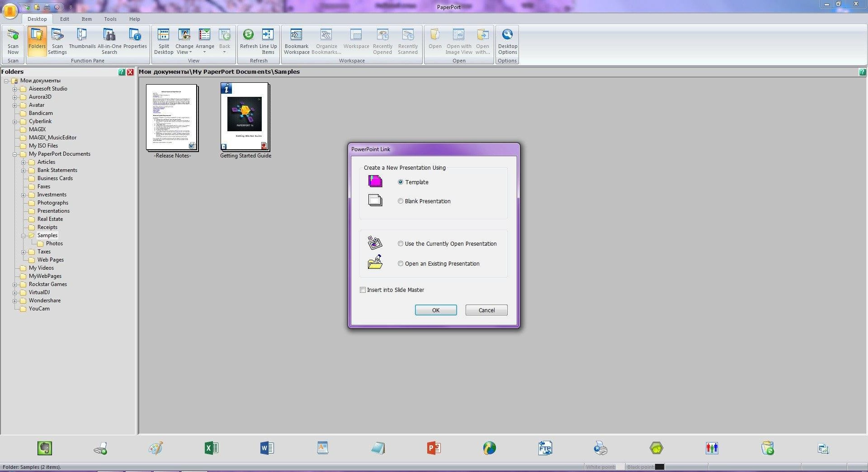Click the FTP icon in Send To bar
The width and height of the screenshot is (868, 472).
(545, 448)
